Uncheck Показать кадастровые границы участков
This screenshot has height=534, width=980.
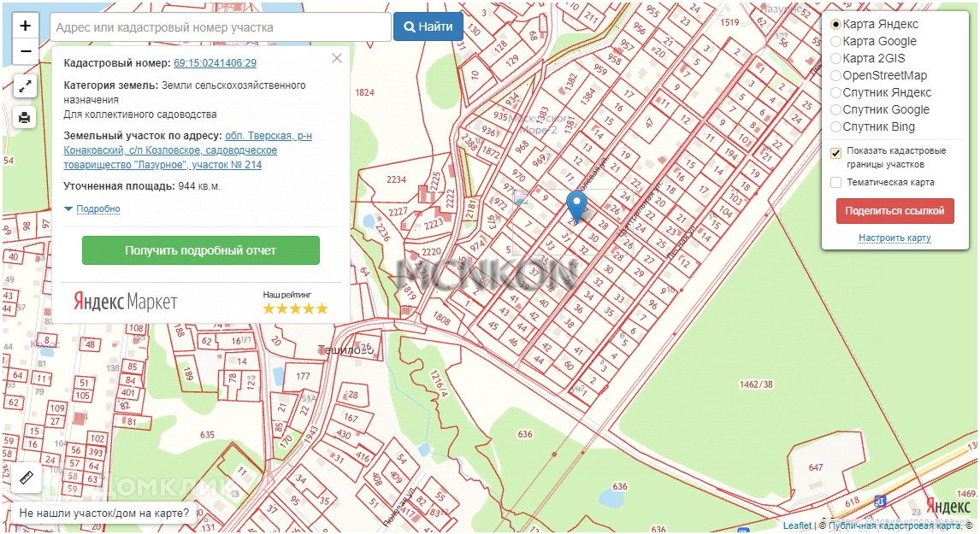pyautogui.click(x=835, y=153)
